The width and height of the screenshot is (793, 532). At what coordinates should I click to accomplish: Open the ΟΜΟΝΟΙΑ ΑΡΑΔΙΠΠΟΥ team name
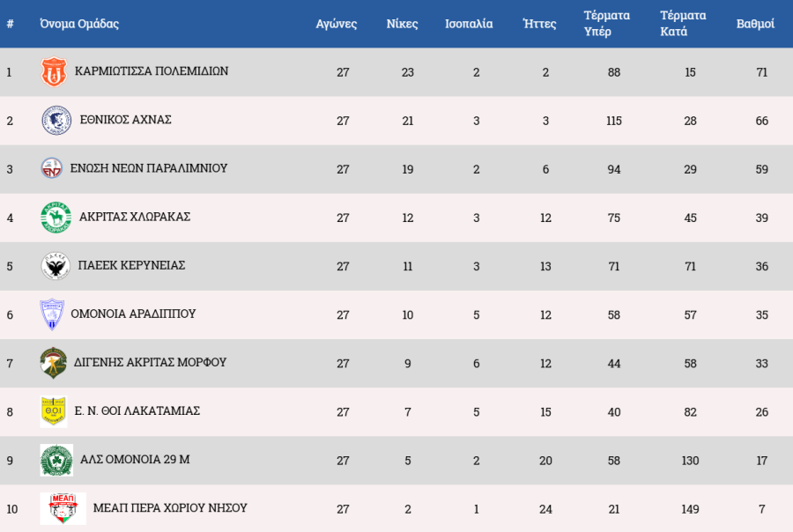[133, 314]
